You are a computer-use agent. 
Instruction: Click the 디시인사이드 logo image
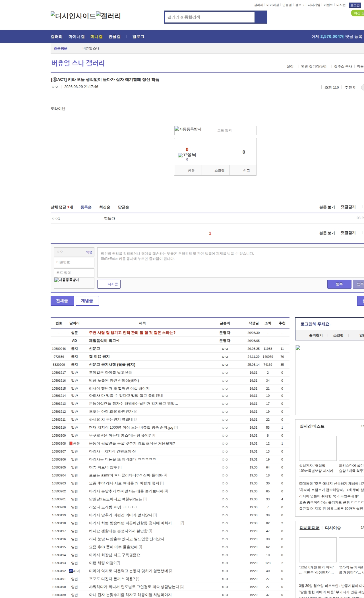click(x=73, y=16)
